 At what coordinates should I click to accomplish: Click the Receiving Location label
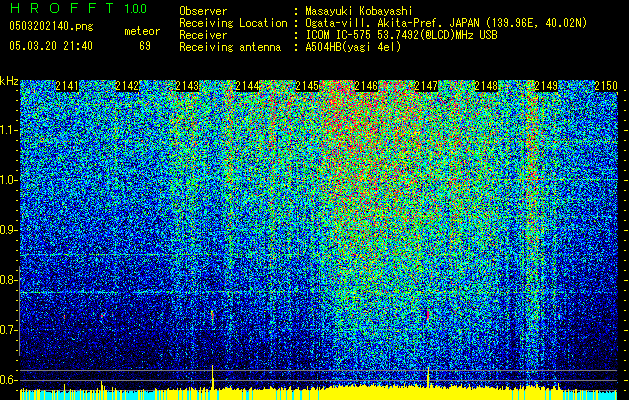click(233, 23)
